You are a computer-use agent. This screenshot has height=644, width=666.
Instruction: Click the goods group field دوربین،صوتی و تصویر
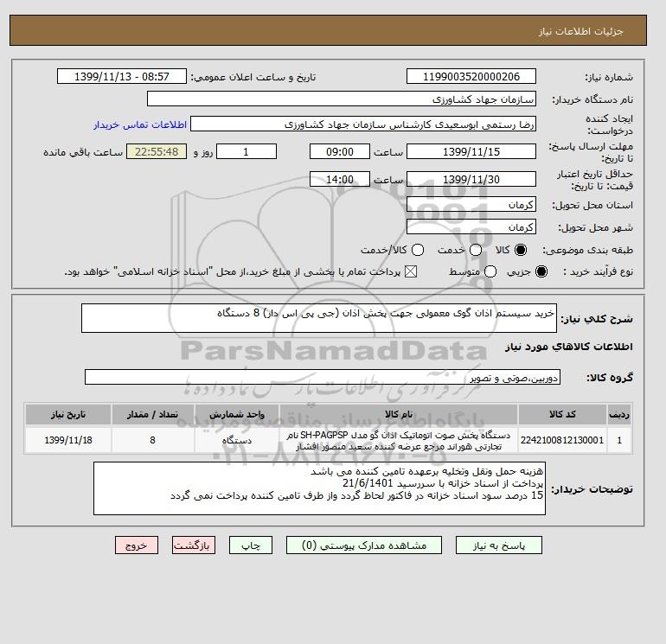(323, 377)
